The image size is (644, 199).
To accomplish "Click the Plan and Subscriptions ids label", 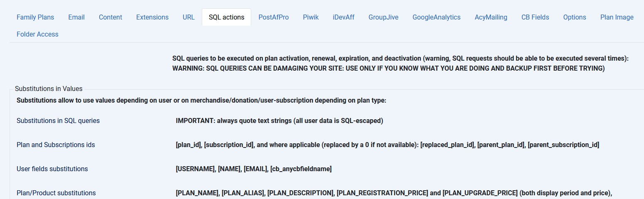I will (56, 145).
